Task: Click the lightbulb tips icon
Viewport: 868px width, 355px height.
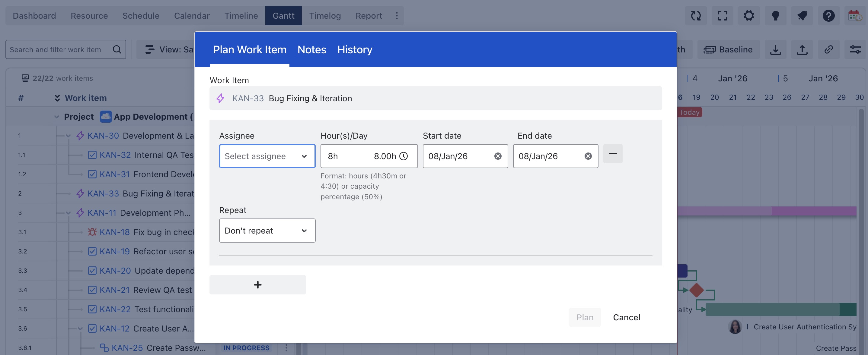Action: tap(775, 16)
